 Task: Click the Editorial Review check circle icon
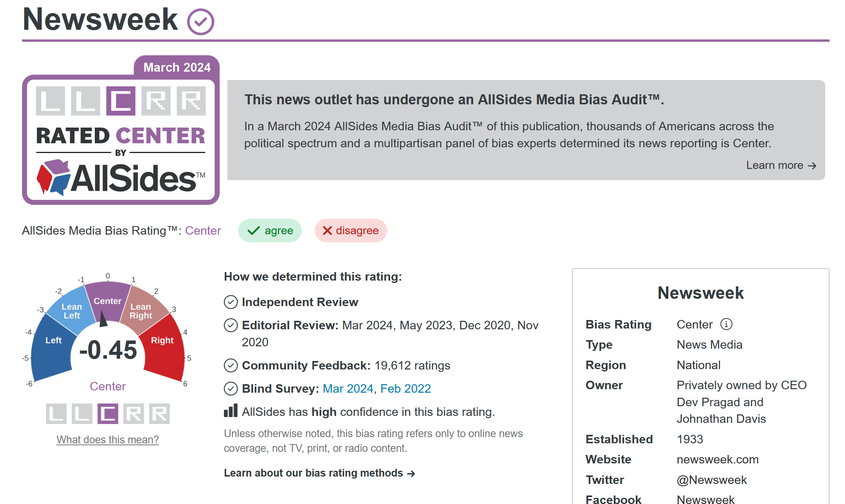tap(231, 325)
